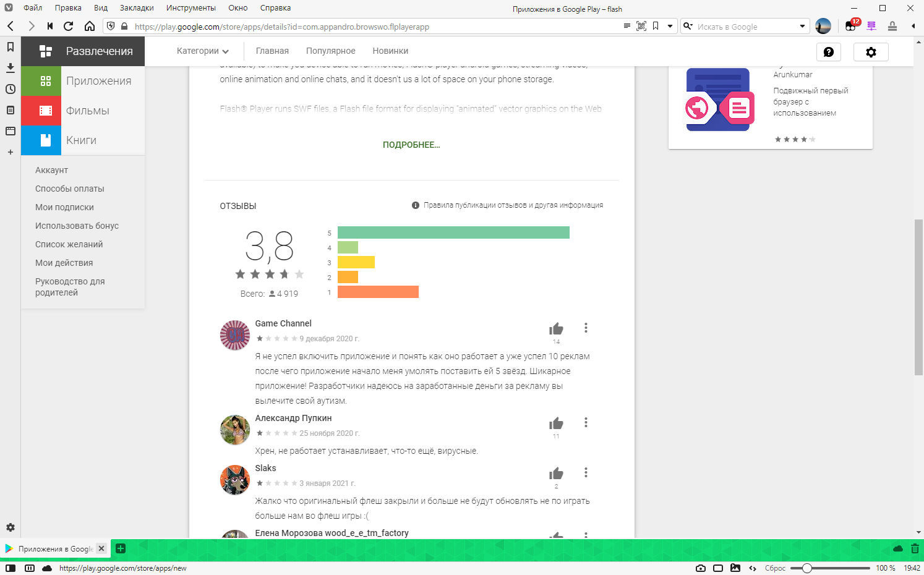Image resolution: width=924 pixels, height=575 pixels.
Task: Click ПОДРОБНЕЕ to expand description
Action: [x=411, y=145]
